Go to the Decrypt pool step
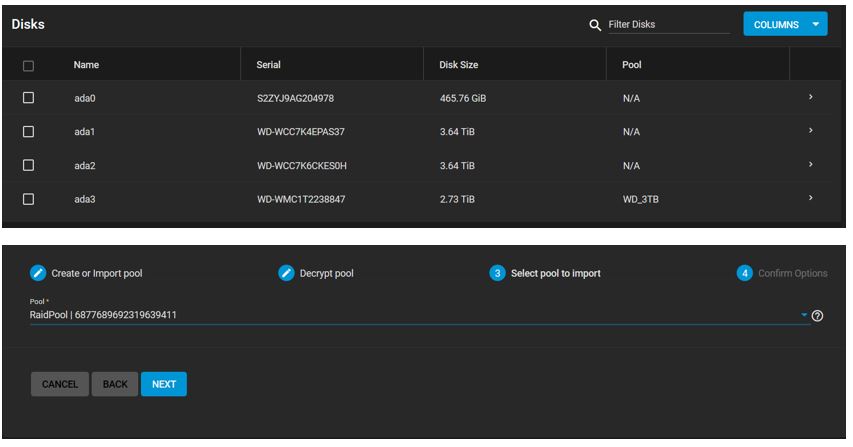 (326, 274)
